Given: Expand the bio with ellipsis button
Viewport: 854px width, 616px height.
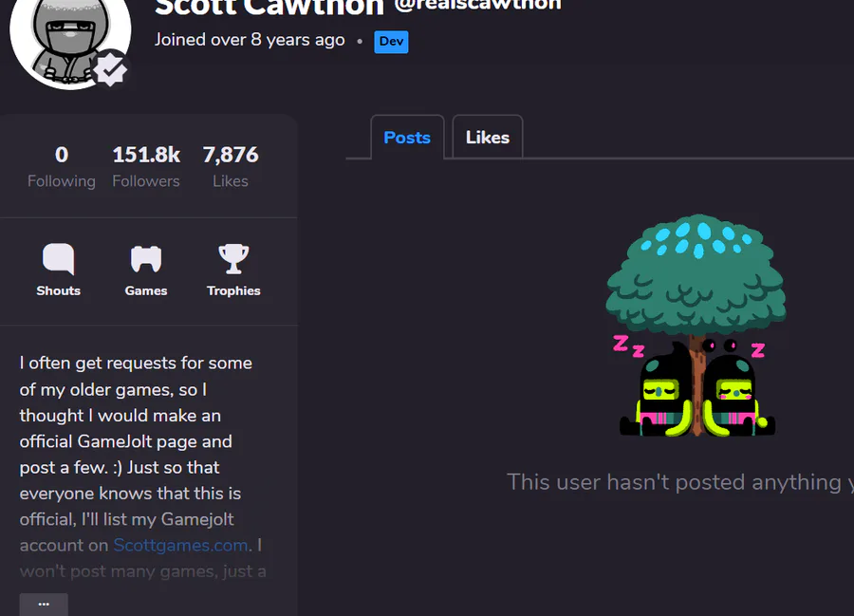Looking at the screenshot, I should (44, 604).
